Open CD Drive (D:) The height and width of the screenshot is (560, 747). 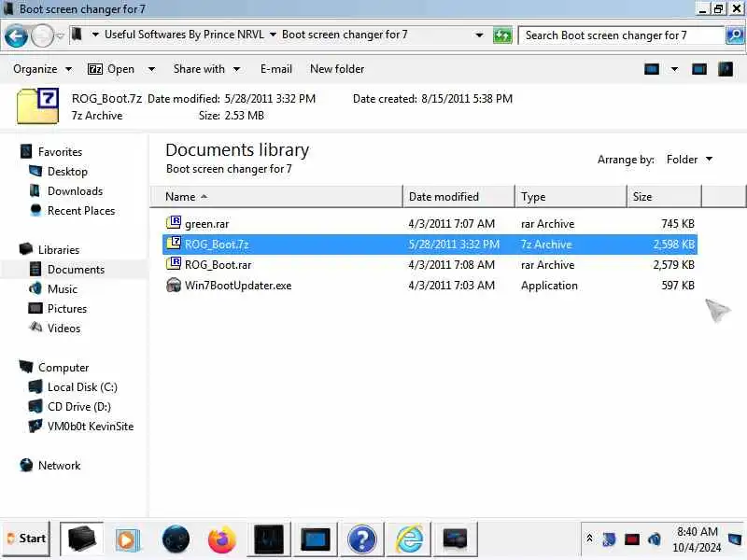click(78, 407)
